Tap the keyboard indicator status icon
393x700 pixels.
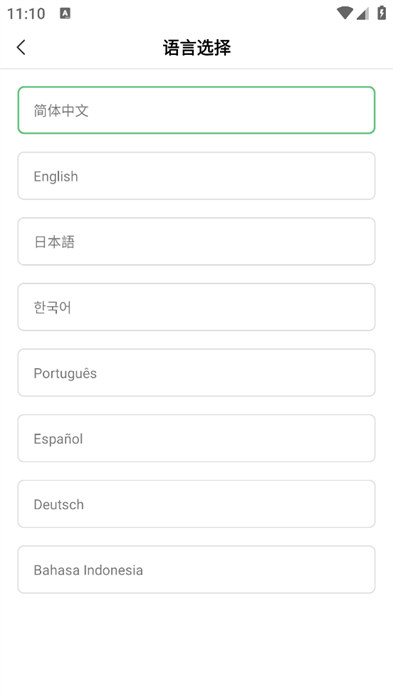(65, 13)
